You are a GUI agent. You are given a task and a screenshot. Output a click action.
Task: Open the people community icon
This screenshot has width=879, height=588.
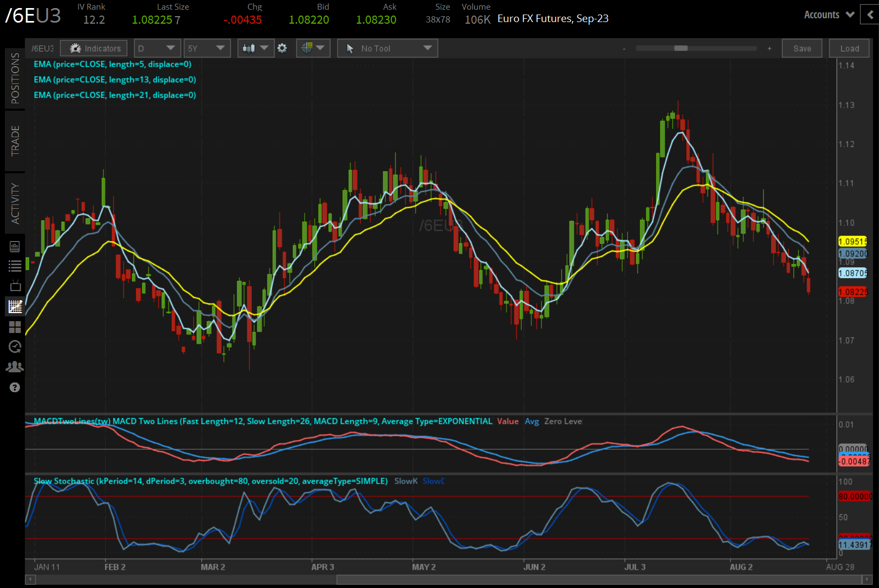[15, 367]
